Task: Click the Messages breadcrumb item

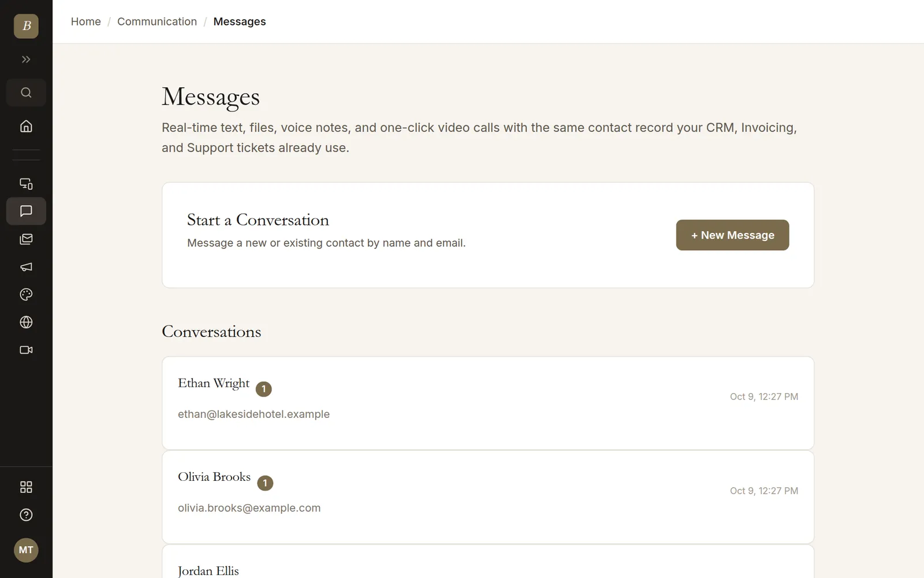Action: [240, 21]
